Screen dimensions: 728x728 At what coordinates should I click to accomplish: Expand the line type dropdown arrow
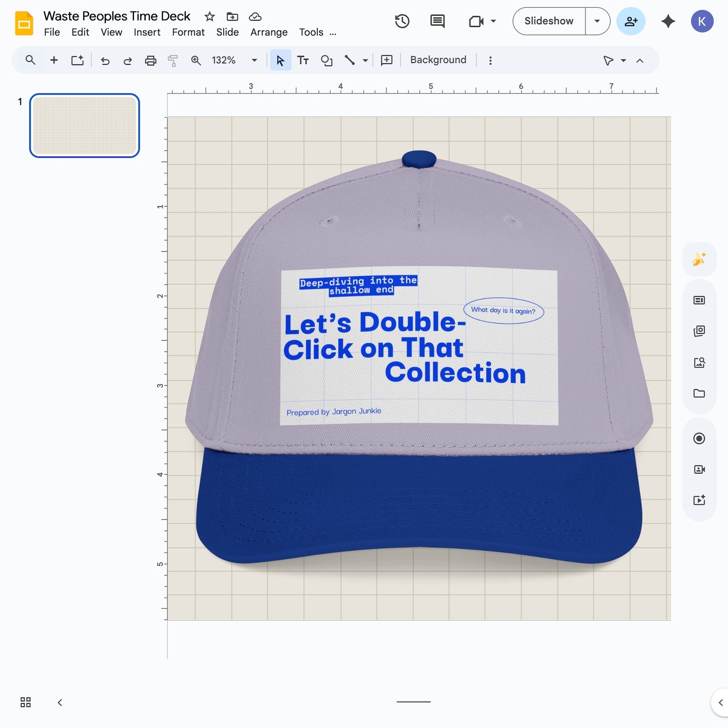tap(365, 60)
